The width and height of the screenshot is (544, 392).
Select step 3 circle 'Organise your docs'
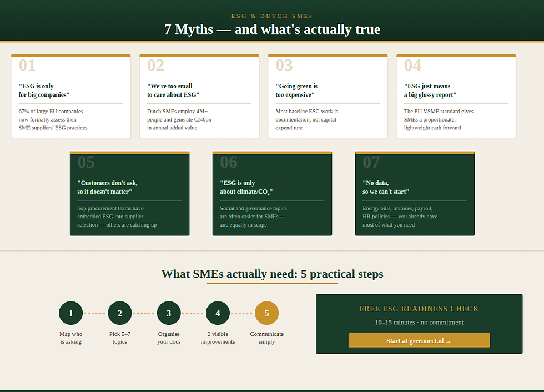[169, 313]
